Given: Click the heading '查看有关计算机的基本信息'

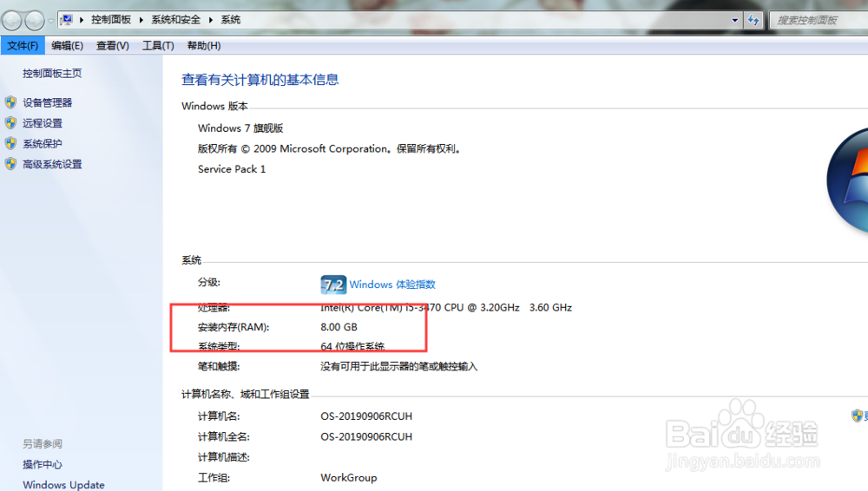Looking at the screenshot, I should click(x=260, y=80).
